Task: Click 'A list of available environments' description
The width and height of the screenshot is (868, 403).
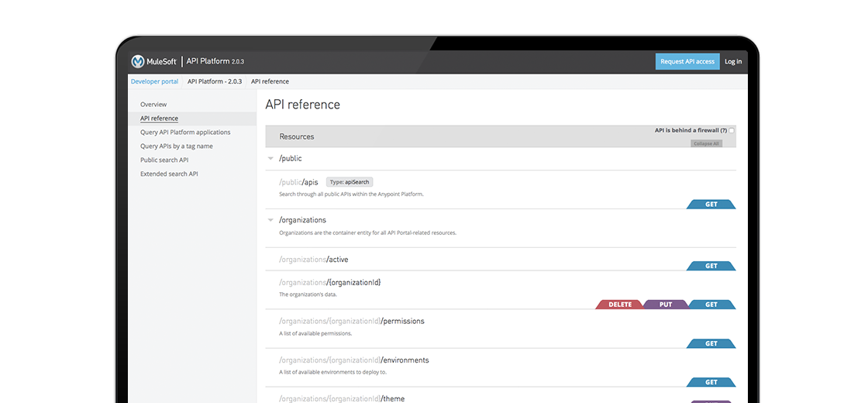Action: click(x=332, y=372)
